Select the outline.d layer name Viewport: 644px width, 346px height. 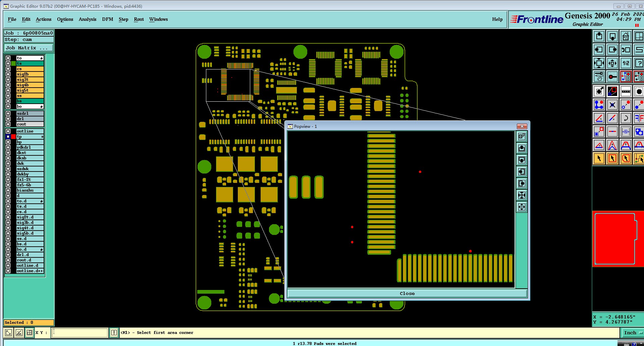pyautogui.click(x=30, y=265)
